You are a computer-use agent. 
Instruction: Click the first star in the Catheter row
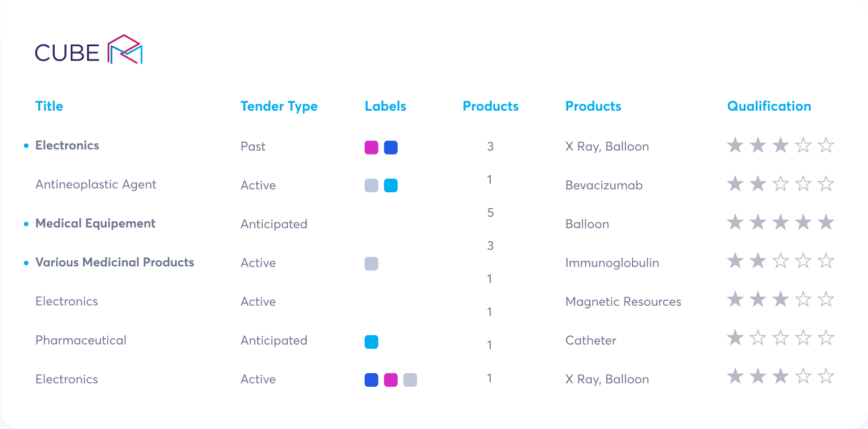point(735,338)
